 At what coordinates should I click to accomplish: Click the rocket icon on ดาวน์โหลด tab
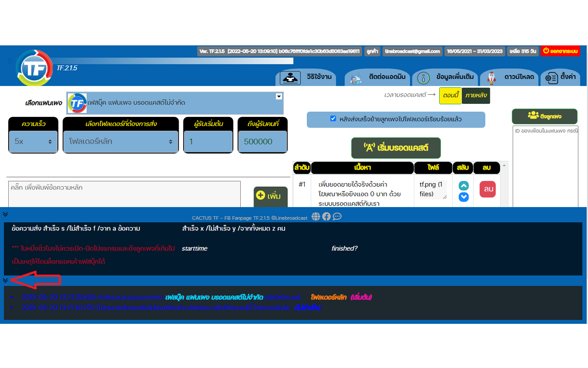491,78
